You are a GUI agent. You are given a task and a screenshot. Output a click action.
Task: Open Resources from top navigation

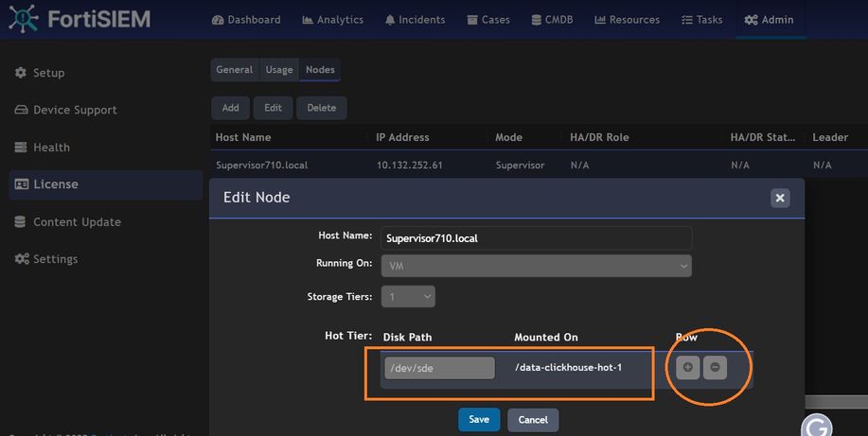627,20
